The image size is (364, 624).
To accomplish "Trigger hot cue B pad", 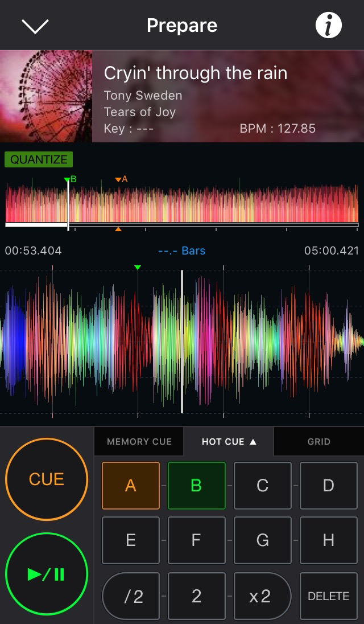I will (197, 486).
